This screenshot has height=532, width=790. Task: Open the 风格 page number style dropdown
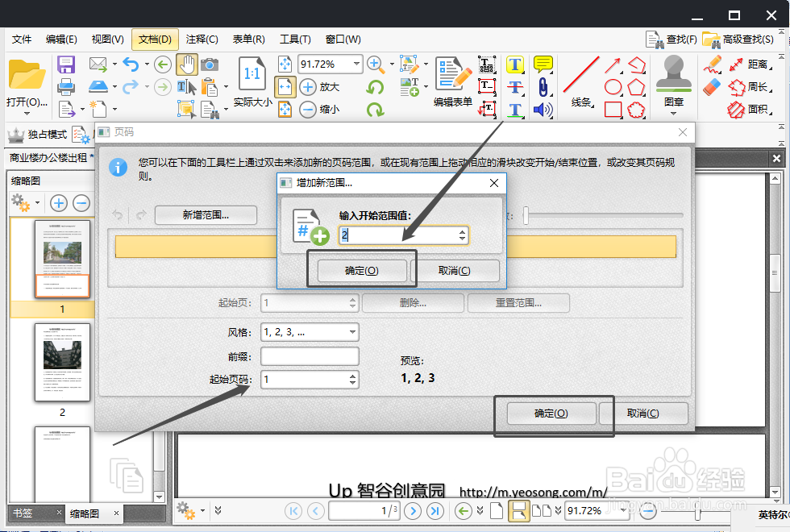(351, 331)
